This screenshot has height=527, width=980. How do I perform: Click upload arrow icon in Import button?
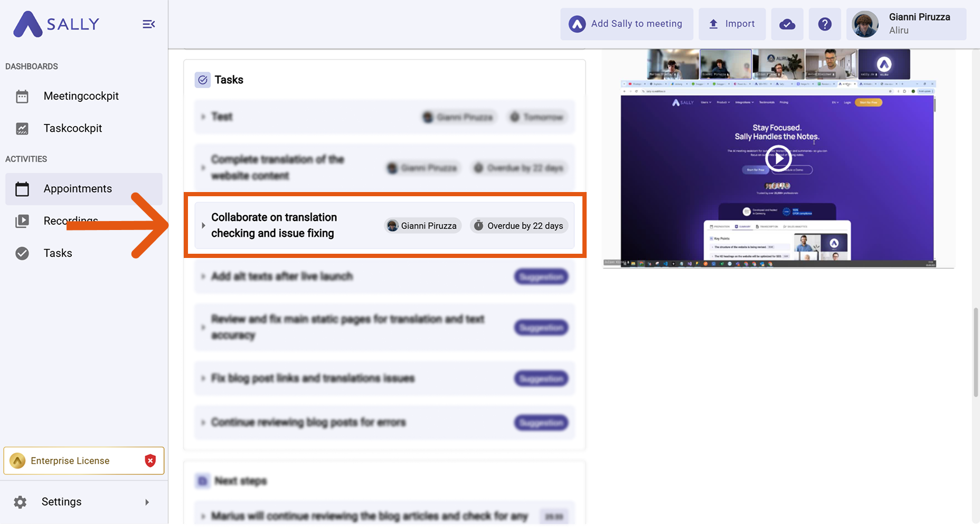coord(713,24)
